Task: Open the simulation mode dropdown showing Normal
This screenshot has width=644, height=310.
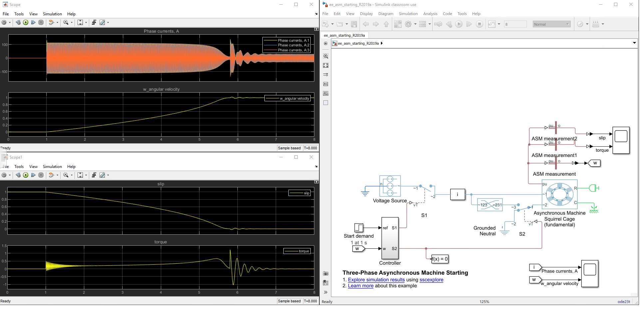Action: click(x=551, y=24)
